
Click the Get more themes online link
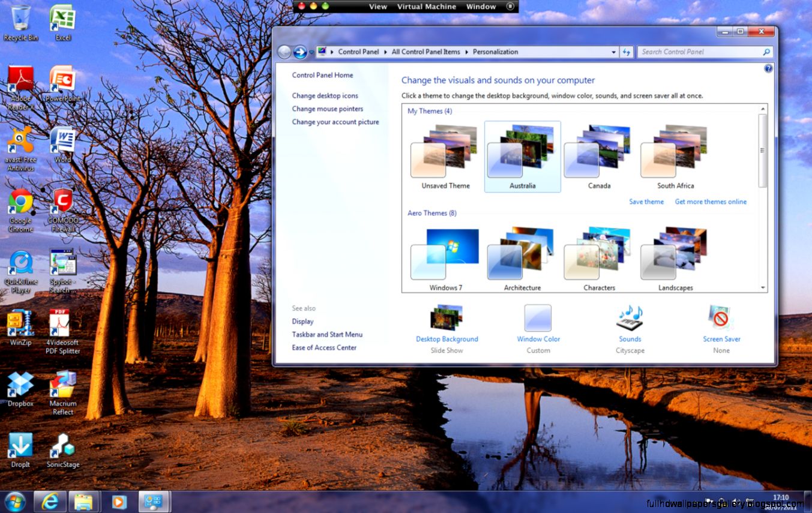711,202
